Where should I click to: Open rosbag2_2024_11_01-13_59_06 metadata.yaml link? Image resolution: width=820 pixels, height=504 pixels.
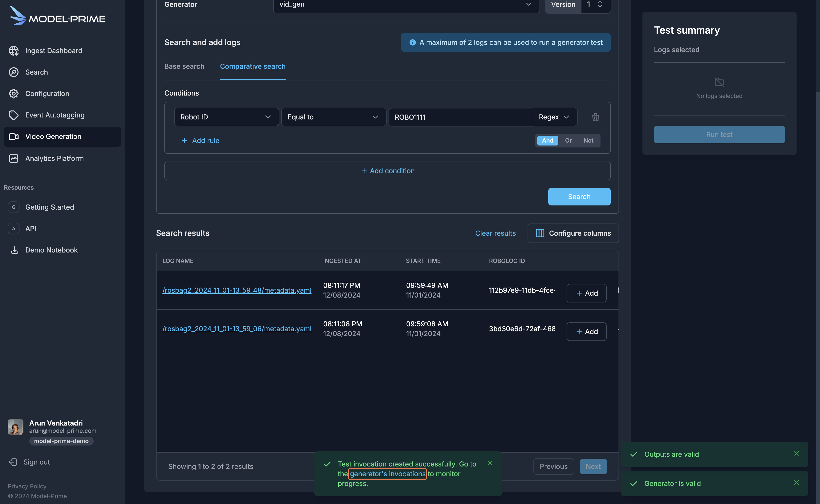pos(237,329)
